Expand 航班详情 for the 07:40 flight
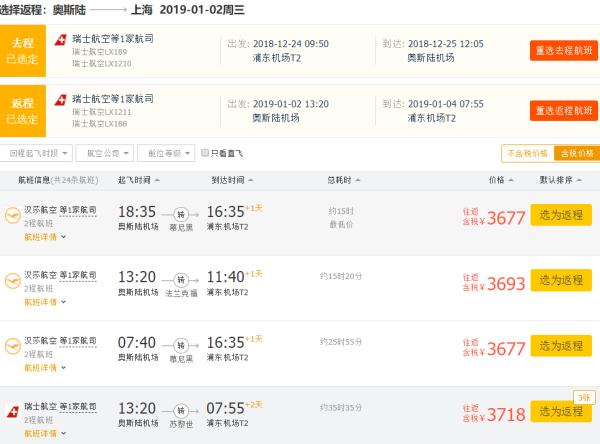The width and height of the screenshot is (600, 444). tap(45, 367)
